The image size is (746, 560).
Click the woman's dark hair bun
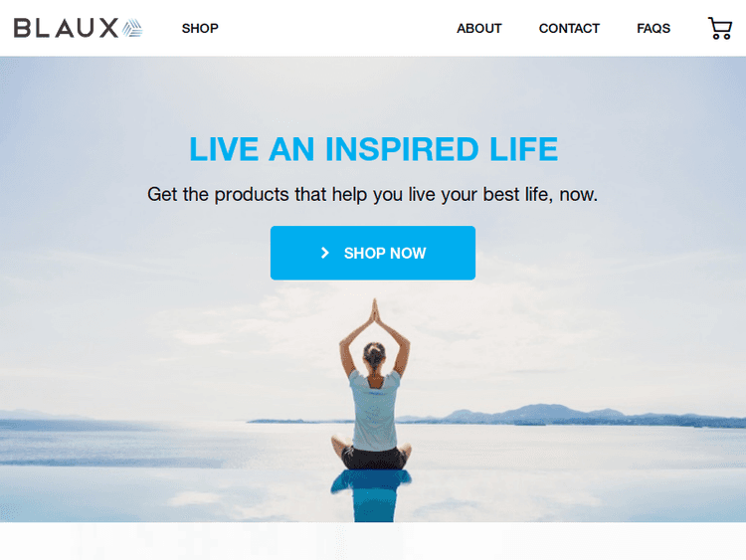tap(374, 353)
